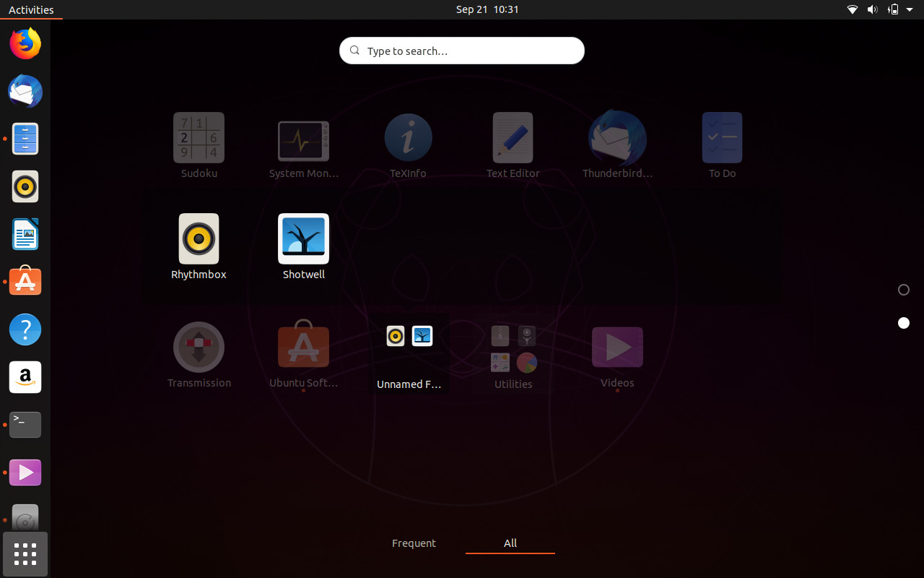
Task: Click the Type to search field
Action: (x=461, y=51)
